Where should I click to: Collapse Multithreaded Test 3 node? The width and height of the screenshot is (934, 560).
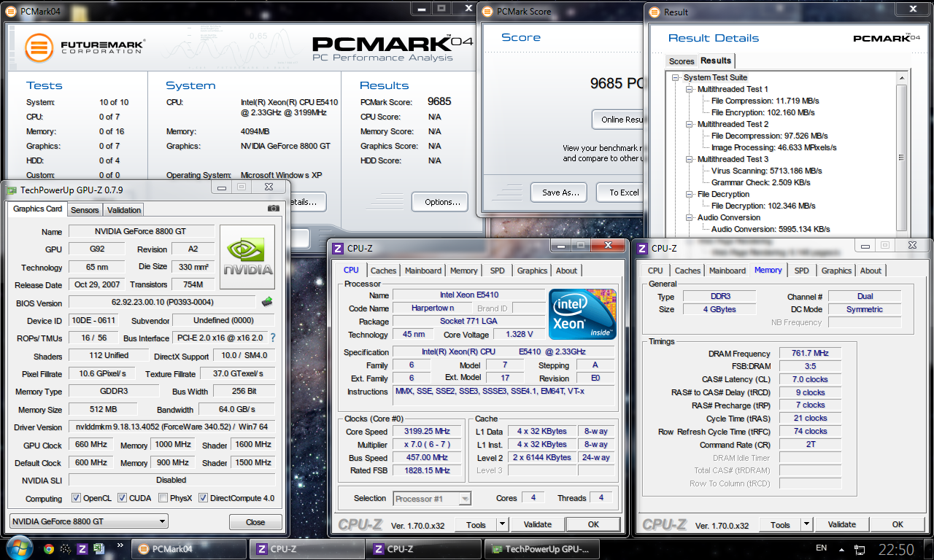click(690, 159)
